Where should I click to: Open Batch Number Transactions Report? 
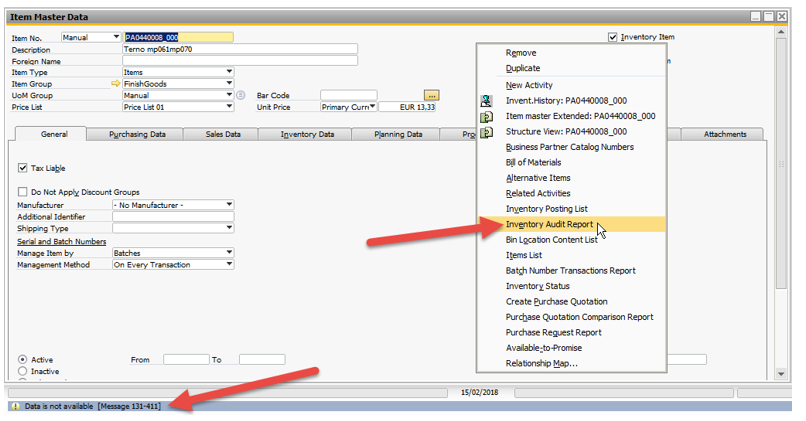click(570, 270)
